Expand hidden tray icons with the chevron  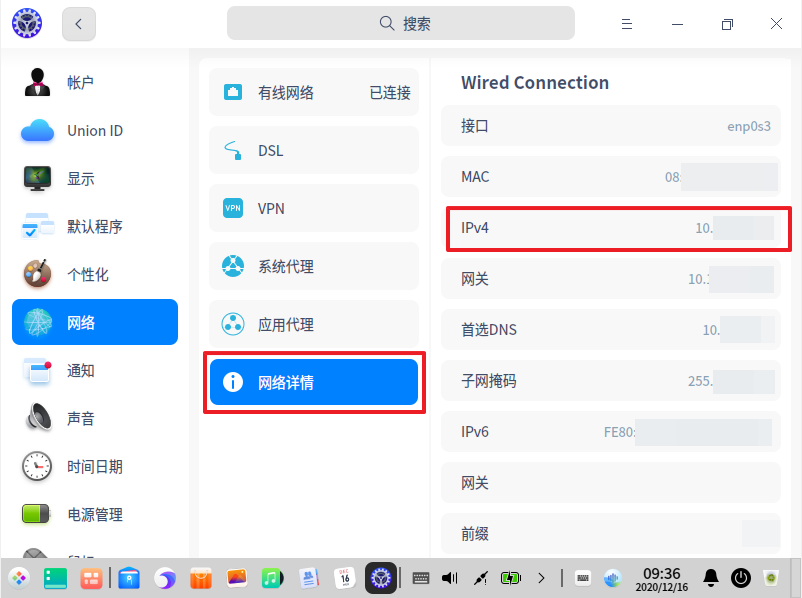[542, 578]
